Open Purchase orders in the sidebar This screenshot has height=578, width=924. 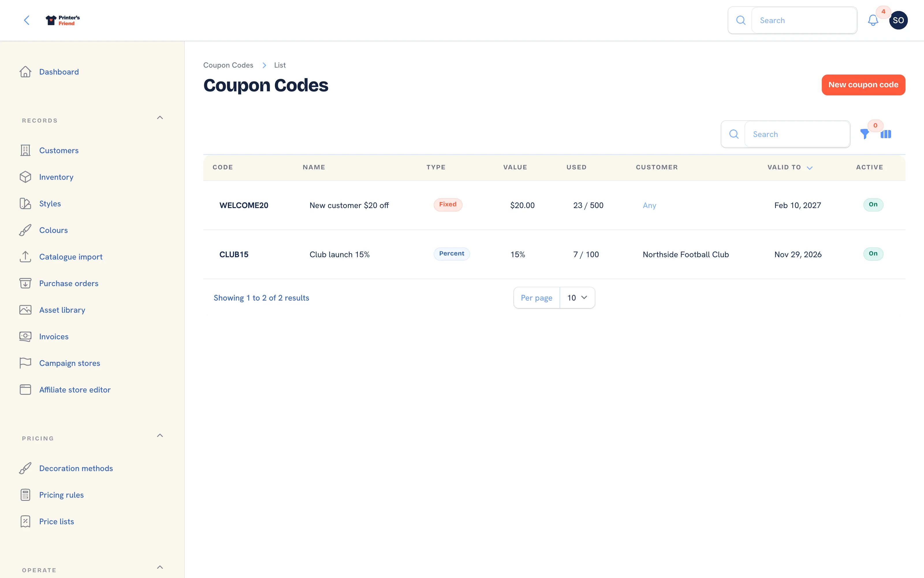click(69, 283)
